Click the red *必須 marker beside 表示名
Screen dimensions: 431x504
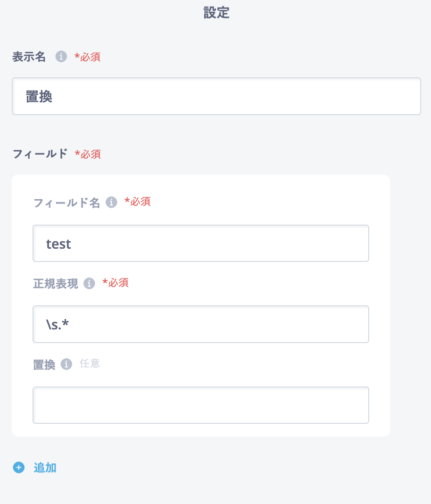pyautogui.click(x=87, y=57)
